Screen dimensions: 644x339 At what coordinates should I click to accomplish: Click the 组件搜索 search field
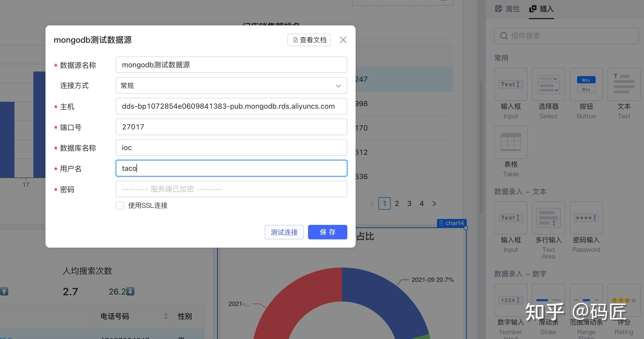566,36
